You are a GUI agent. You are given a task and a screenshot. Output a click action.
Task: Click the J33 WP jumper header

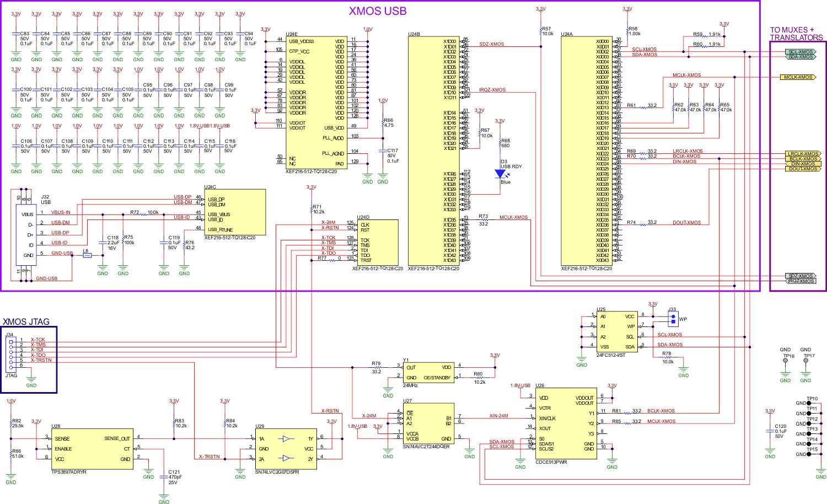tap(672, 319)
